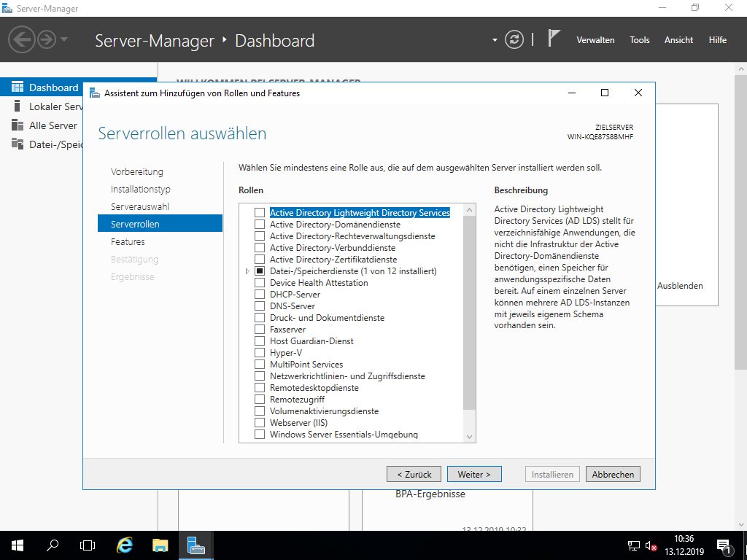This screenshot has height=560, width=747.
Task: Check the Remotezugriff role
Action: pyautogui.click(x=260, y=399)
